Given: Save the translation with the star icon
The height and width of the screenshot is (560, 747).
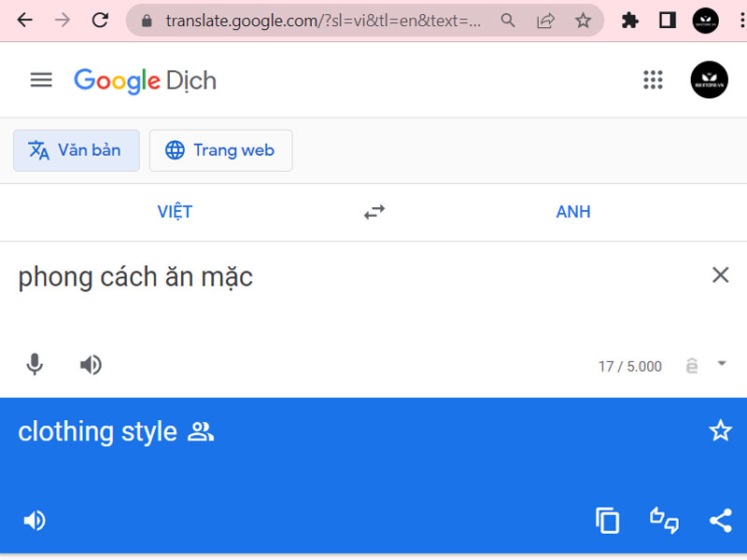Looking at the screenshot, I should [720, 431].
